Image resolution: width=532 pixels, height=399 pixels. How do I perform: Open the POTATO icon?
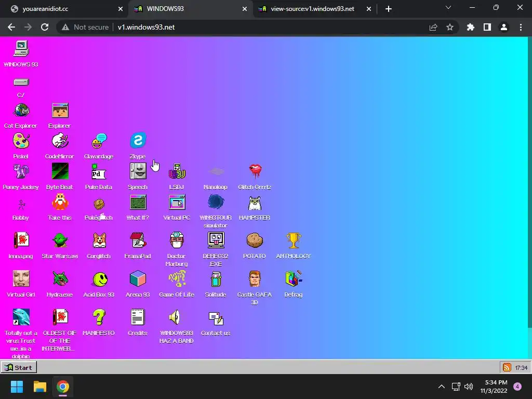(255, 240)
